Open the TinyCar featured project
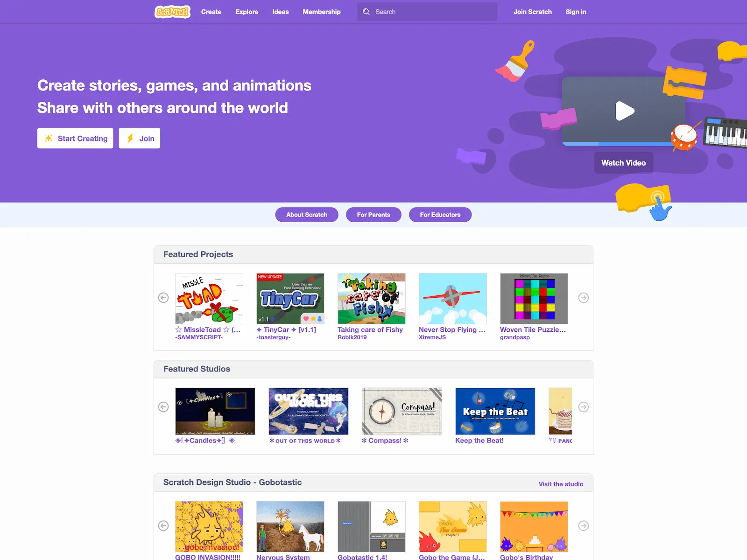Screen dimensions: 747x560 [x=290, y=299]
